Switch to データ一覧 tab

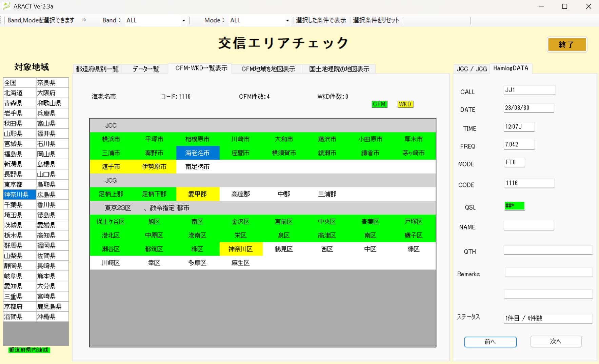[146, 69]
